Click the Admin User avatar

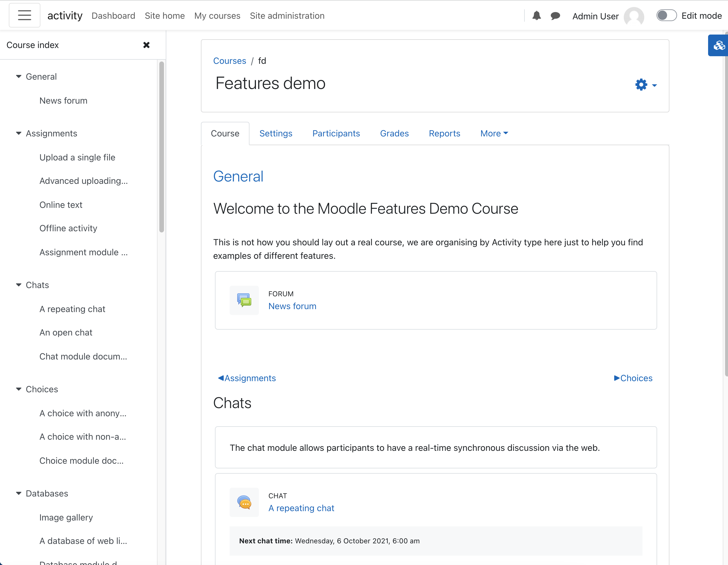(x=633, y=16)
